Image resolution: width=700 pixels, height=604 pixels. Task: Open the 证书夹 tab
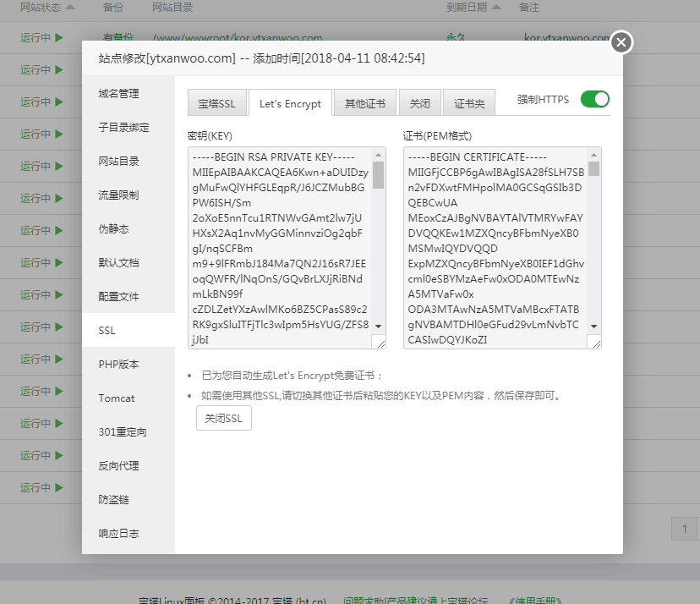pos(469,104)
